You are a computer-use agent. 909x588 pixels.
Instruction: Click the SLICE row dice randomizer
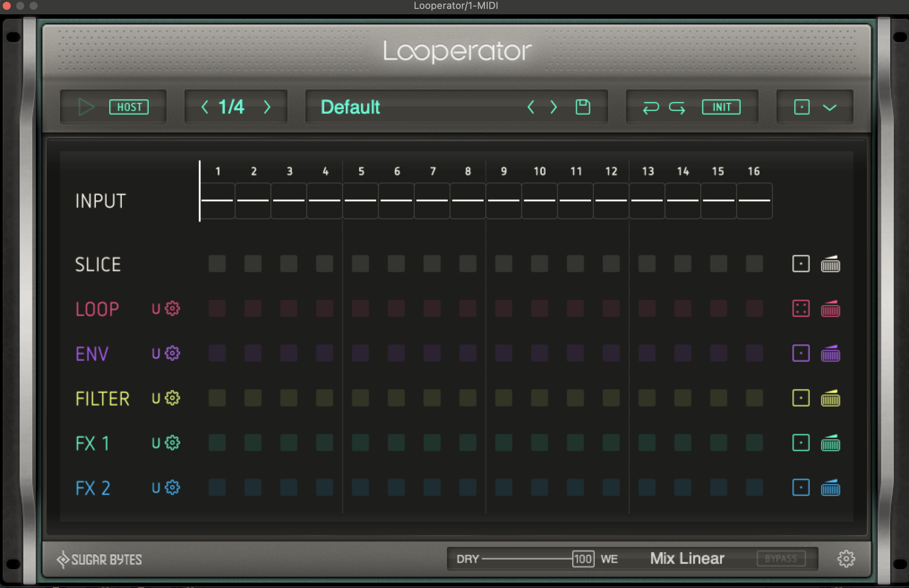point(801,264)
